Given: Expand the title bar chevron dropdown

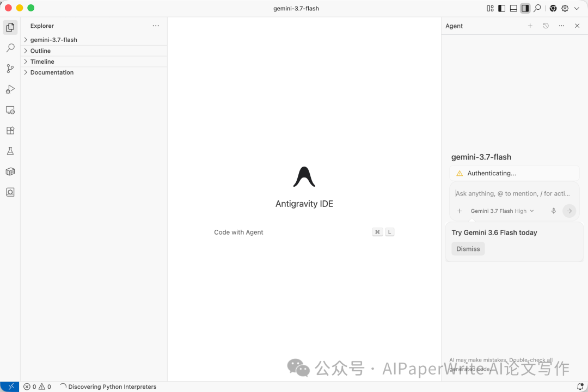Looking at the screenshot, I should (577, 8).
